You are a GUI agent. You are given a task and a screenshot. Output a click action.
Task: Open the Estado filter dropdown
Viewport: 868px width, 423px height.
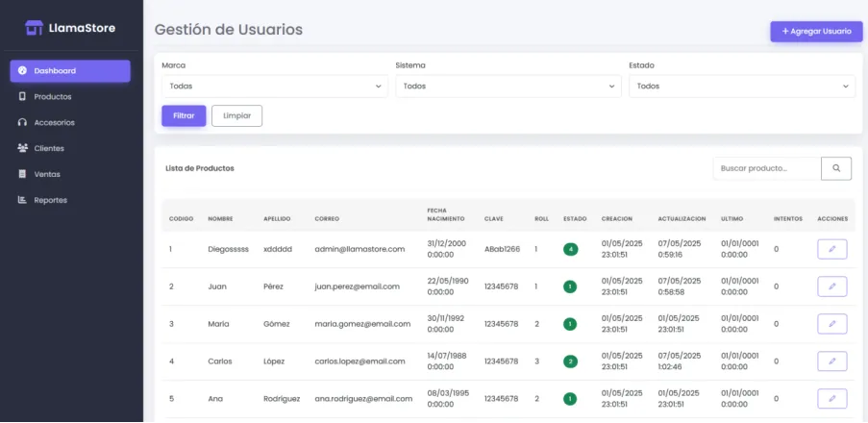742,87
